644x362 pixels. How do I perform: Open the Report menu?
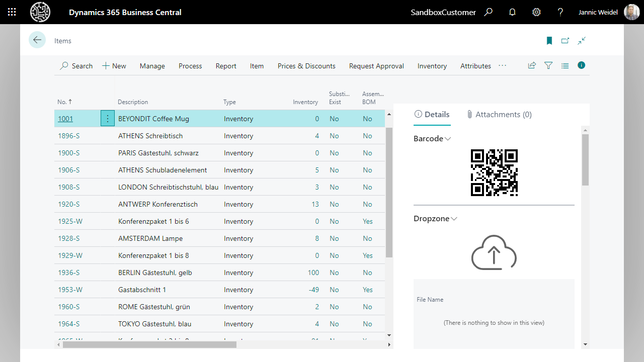click(226, 66)
